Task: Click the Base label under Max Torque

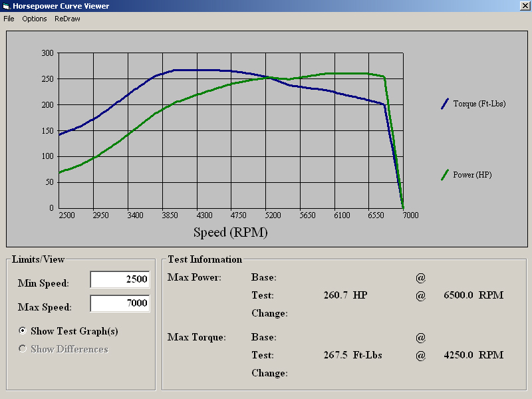Action: click(264, 337)
